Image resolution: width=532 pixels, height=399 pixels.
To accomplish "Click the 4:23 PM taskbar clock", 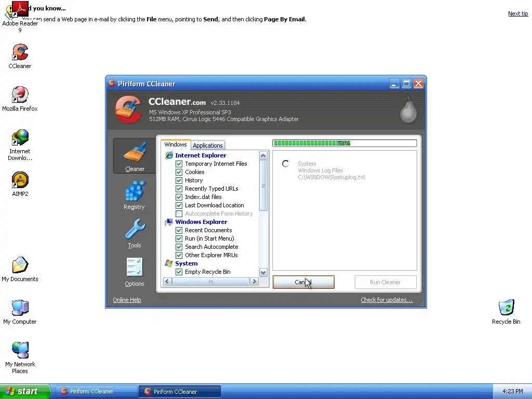I will click(512, 392).
